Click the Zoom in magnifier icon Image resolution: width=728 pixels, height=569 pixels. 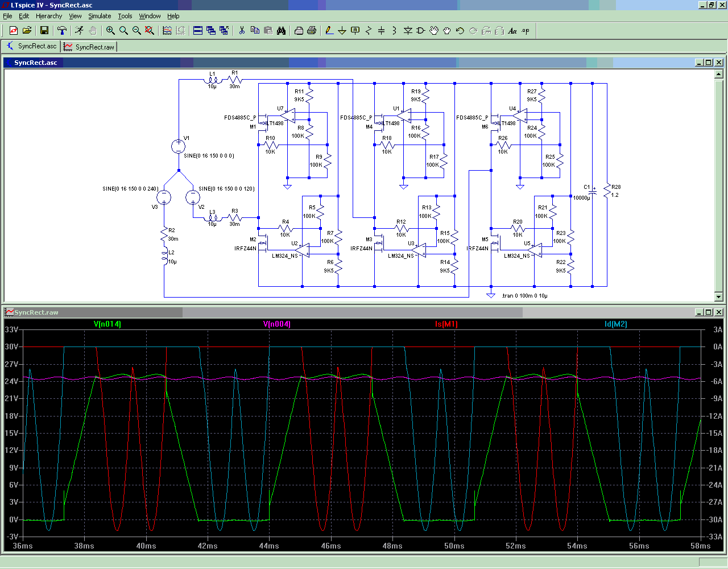(110, 30)
